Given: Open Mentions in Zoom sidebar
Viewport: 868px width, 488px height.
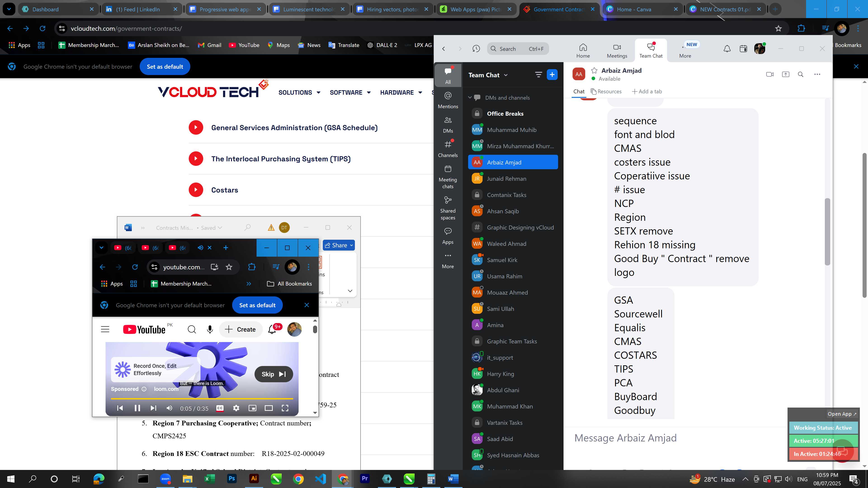Looking at the screenshot, I should click(x=448, y=100).
